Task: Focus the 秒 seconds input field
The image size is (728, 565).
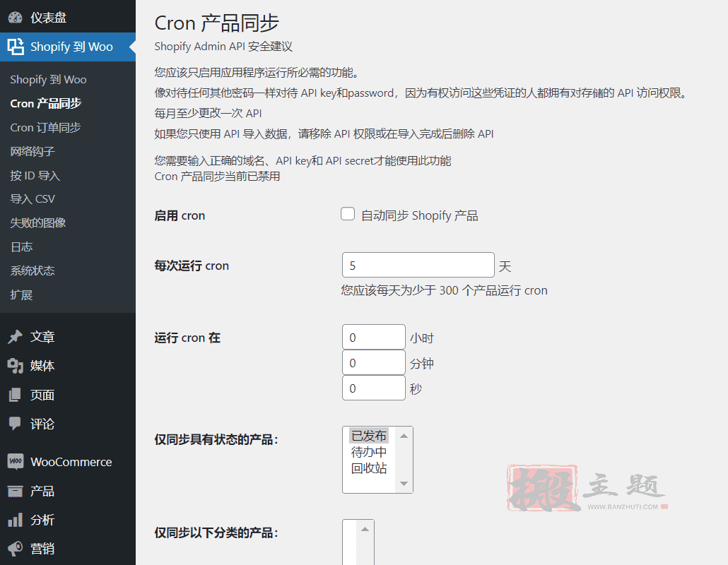Action: tap(374, 388)
